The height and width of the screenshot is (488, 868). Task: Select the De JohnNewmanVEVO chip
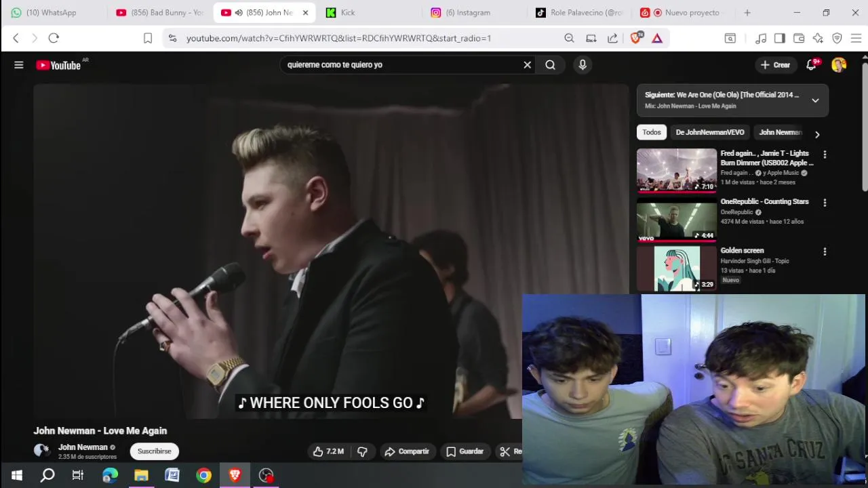click(710, 132)
